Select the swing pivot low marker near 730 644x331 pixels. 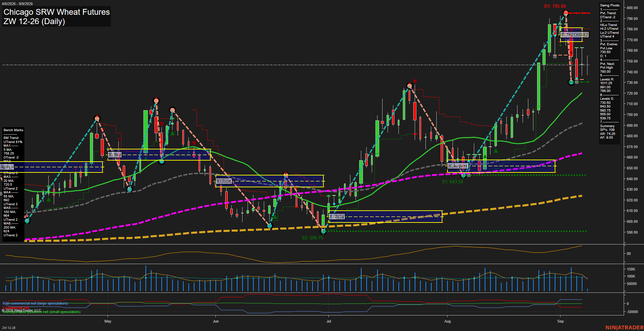coord(571,82)
